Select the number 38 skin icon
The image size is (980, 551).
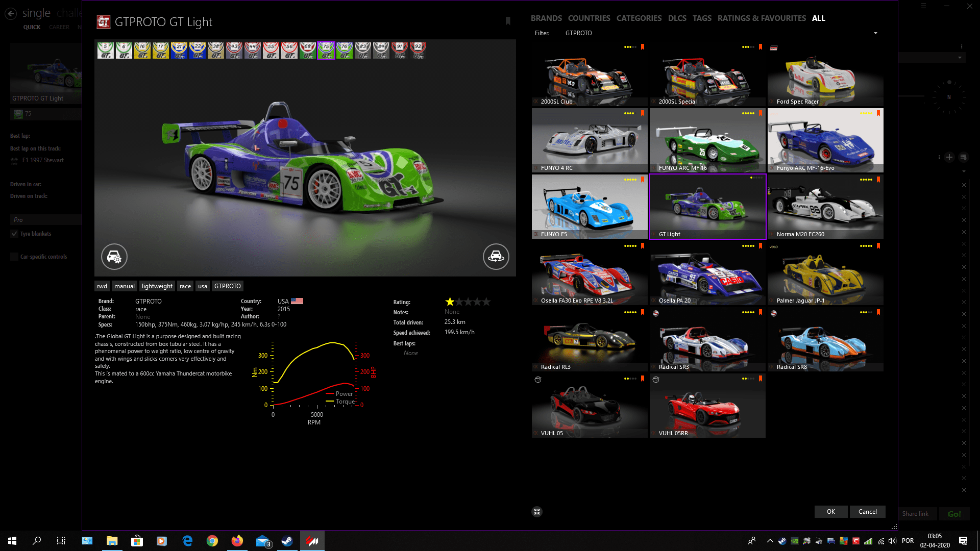point(216,51)
